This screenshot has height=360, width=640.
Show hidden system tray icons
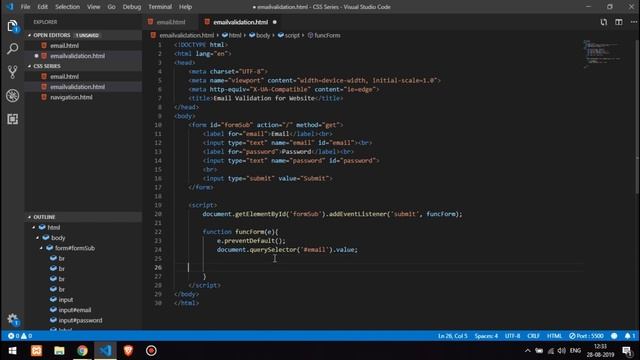coord(527,351)
